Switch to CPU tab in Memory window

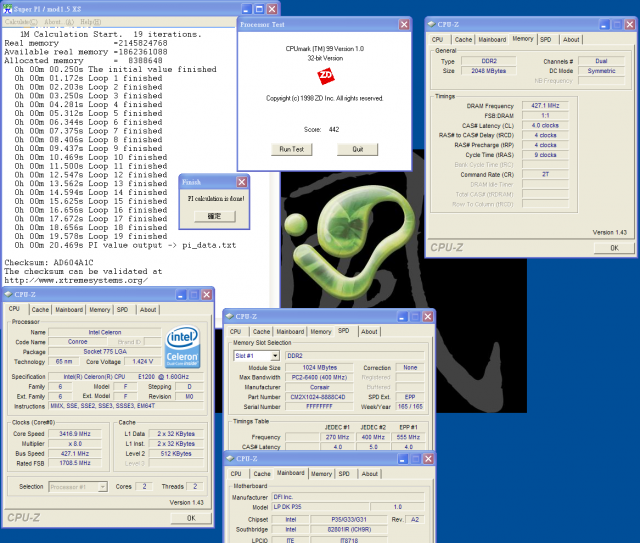438,40
